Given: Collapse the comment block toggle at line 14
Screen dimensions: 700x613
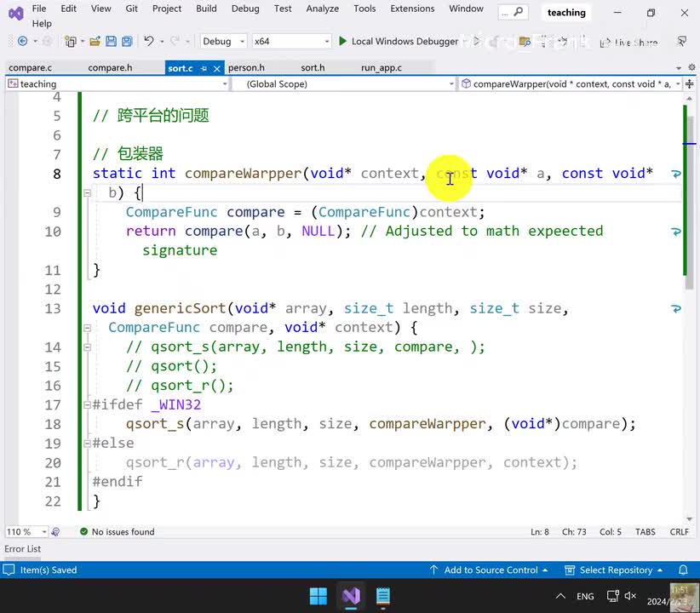Looking at the screenshot, I should click(87, 347).
